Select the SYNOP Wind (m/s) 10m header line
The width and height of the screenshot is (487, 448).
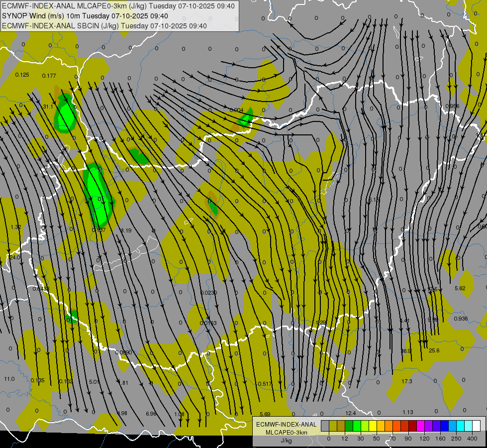click(x=85, y=16)
